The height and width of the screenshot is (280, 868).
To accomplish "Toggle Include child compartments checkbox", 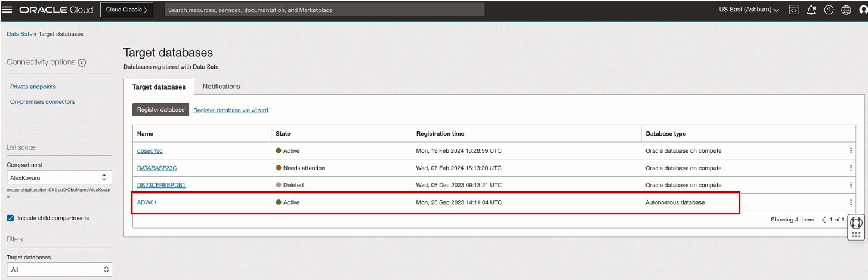I will pos(10,218).
